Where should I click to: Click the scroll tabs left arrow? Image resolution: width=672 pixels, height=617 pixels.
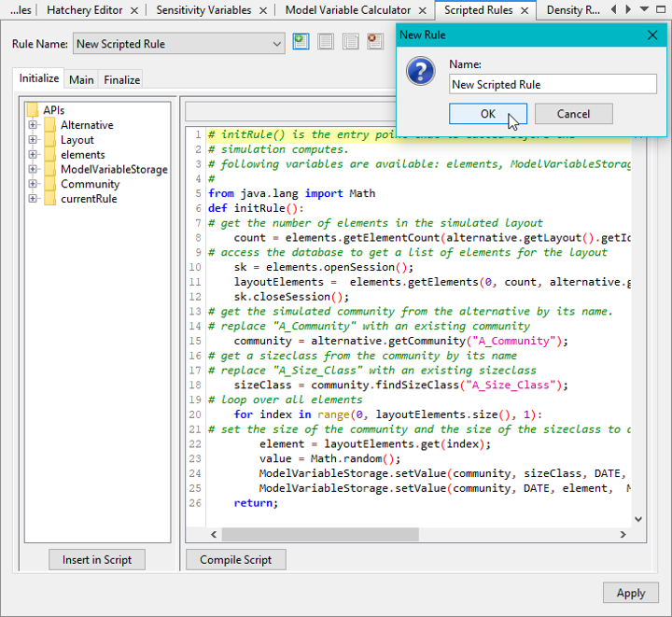[613, 9]
